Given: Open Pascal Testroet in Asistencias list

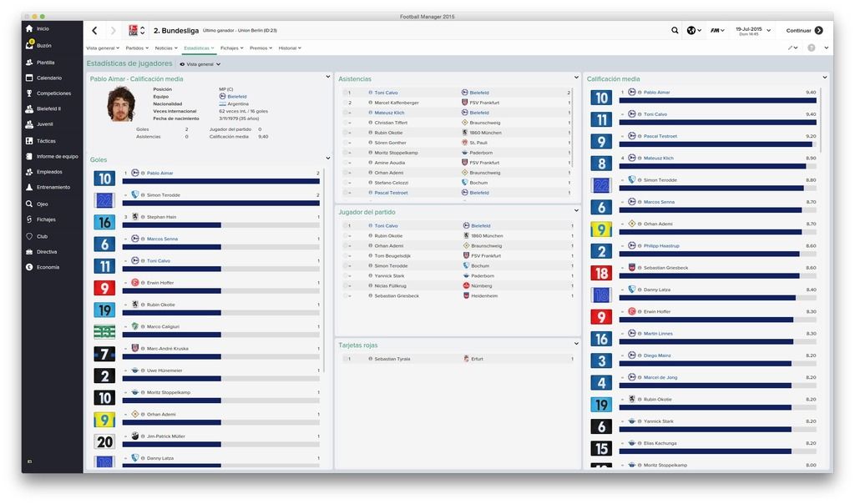Looking at the screenshot, I should pos(391,193).
